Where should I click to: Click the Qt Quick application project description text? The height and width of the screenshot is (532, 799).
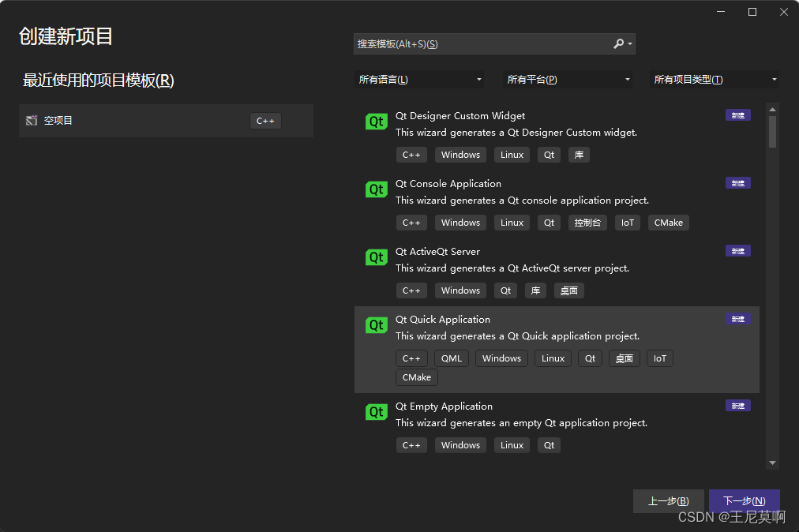tap(517, 335)
